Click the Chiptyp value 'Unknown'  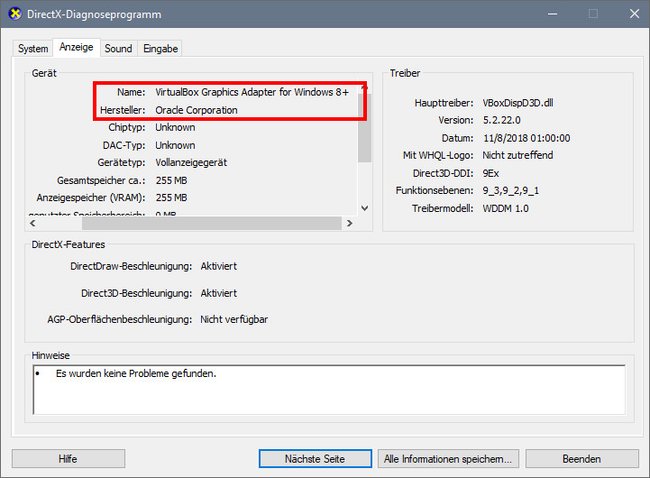pos(175,127)
